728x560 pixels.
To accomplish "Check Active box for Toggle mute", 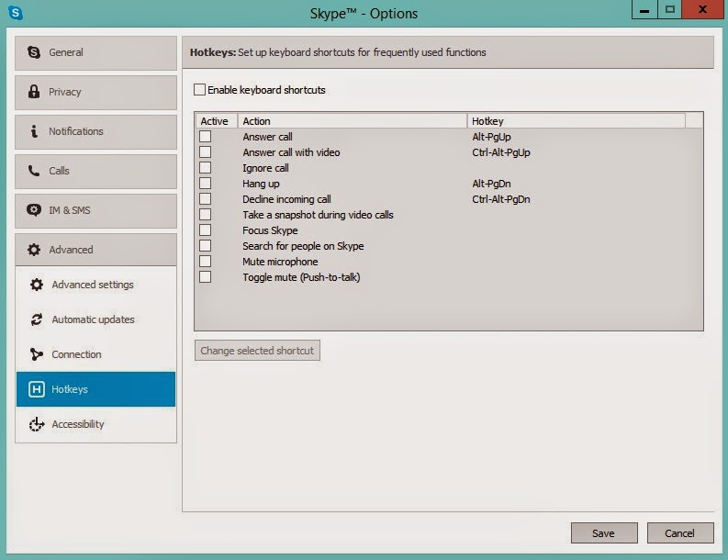I will pyautogui.click(x=206, y=277).
